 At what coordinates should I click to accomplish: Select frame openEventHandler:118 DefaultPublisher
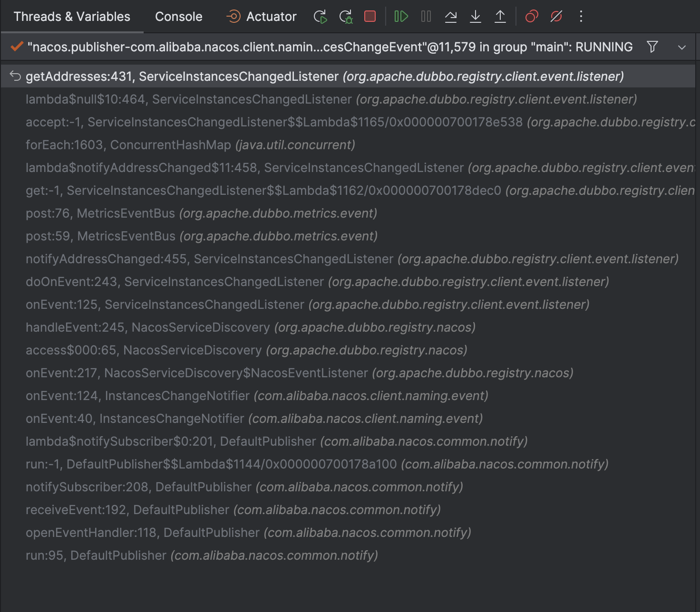coord(348,533)
